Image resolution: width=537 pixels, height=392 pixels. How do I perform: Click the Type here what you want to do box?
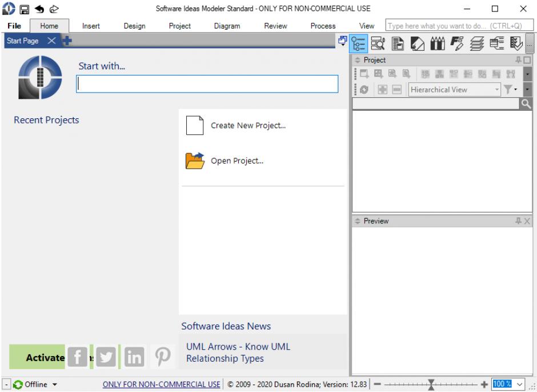pos(459,26)
